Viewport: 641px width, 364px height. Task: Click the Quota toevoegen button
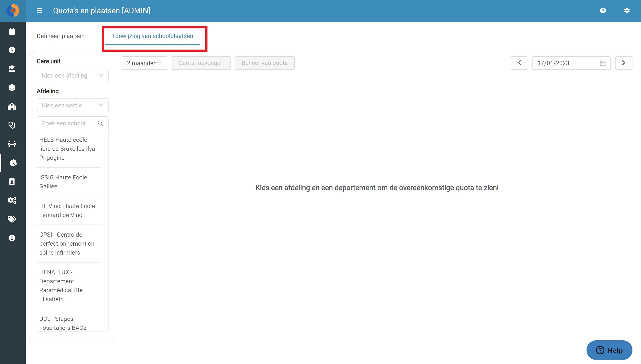pyautogui.click(x=201, y=63)
